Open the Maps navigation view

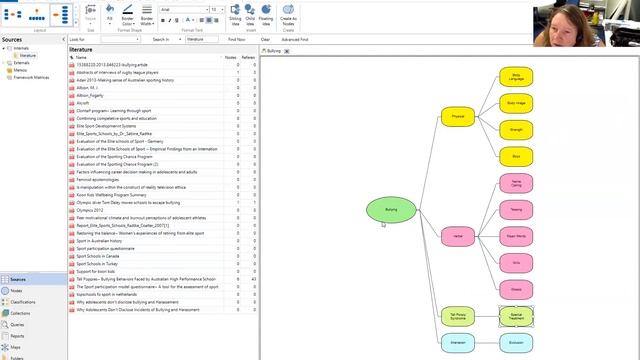[x=33, y=347]
